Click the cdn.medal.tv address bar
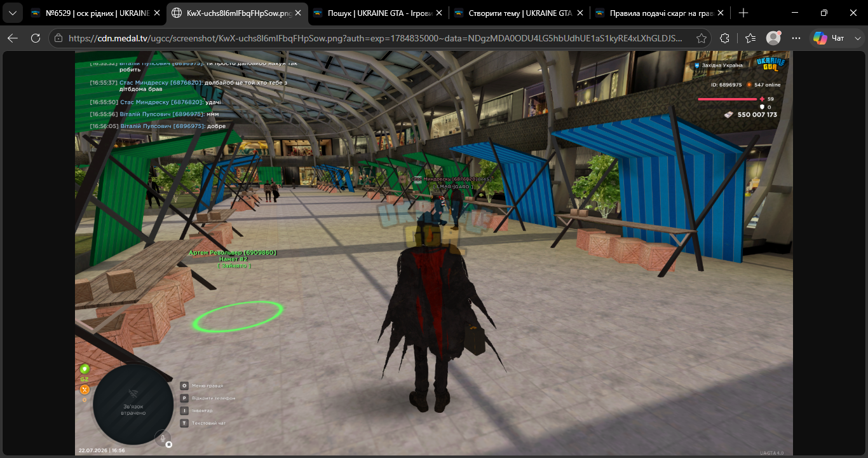This screenshot has width=868, height=458. pos(375,38)
